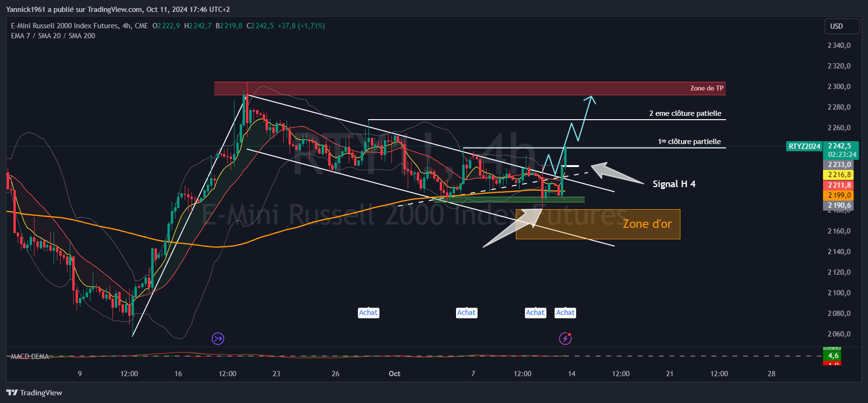The image size is (868, 403).
Task: Click the '21' date on time axis
Action: tap(670, 374)
